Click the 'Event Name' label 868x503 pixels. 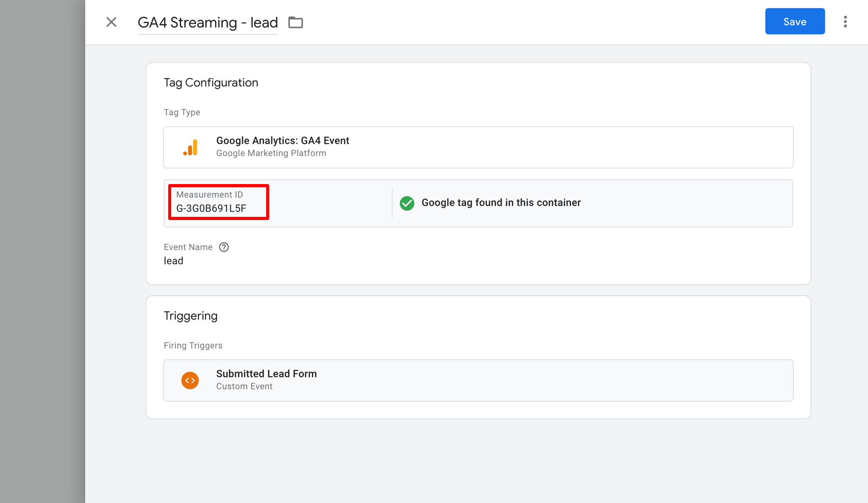[x=188, y=247]
